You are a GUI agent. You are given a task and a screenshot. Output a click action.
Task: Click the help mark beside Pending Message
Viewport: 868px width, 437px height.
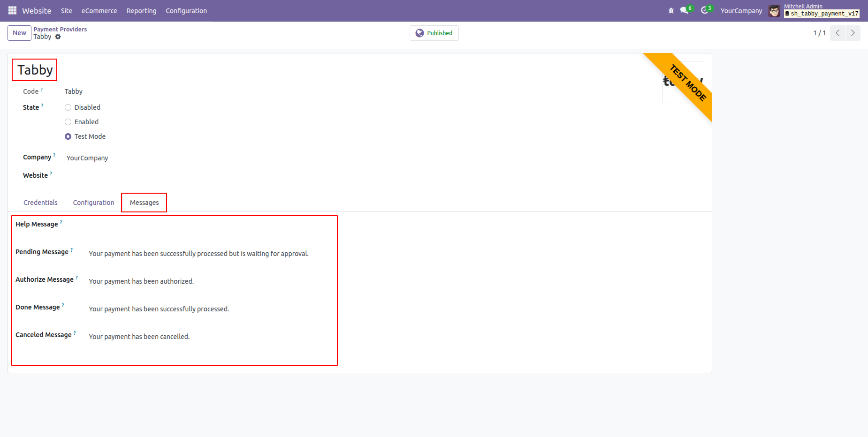[x=72, y=250]
